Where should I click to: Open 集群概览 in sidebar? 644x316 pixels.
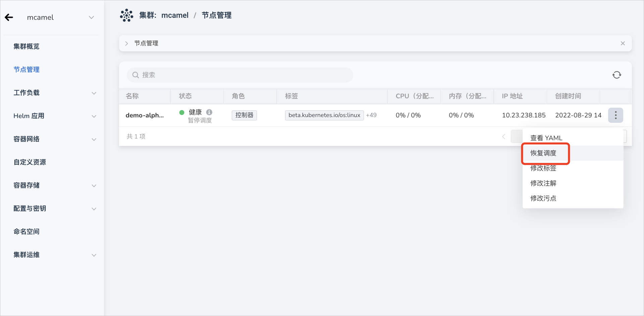[26, 46]
